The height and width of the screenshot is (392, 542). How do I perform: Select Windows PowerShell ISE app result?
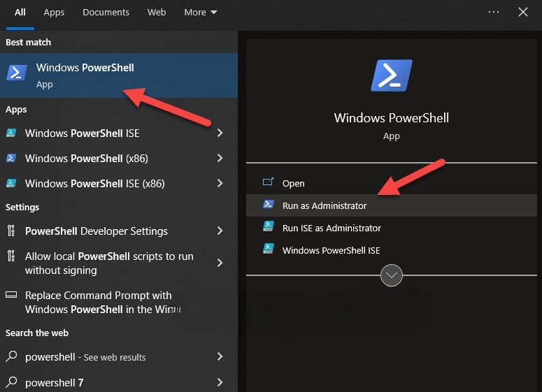[x=119, y=133]
